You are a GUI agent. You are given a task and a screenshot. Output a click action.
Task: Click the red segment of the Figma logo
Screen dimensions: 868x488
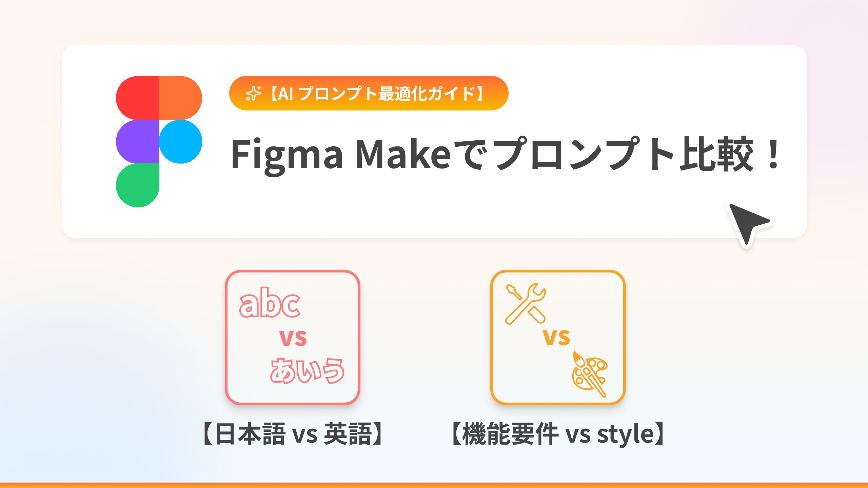(x=137, y=98)
